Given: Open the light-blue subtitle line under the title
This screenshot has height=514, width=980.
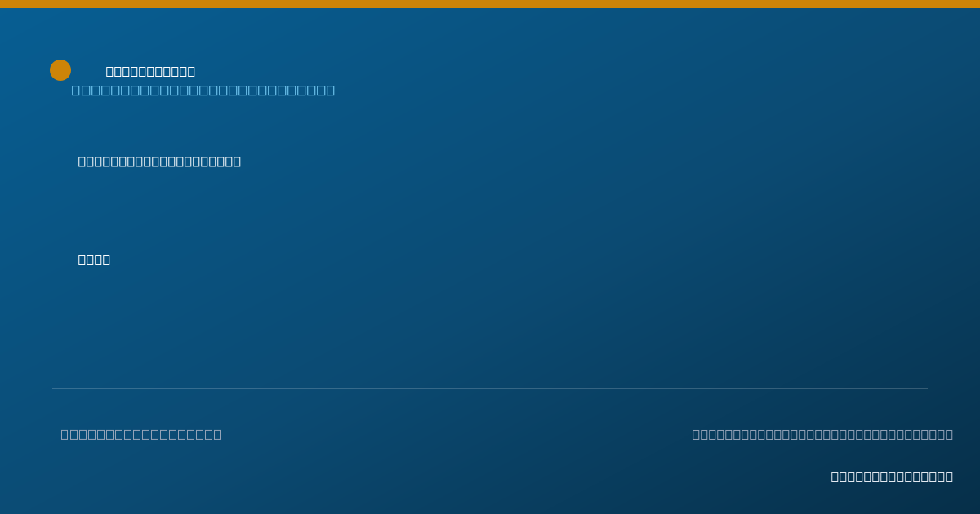Looking at the screenshot, I should pos(203,90).
